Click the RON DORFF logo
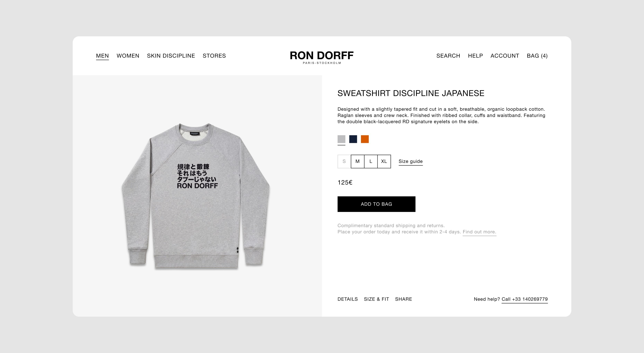Viewport: 644px width, 353px height. (x=322, y=57)
